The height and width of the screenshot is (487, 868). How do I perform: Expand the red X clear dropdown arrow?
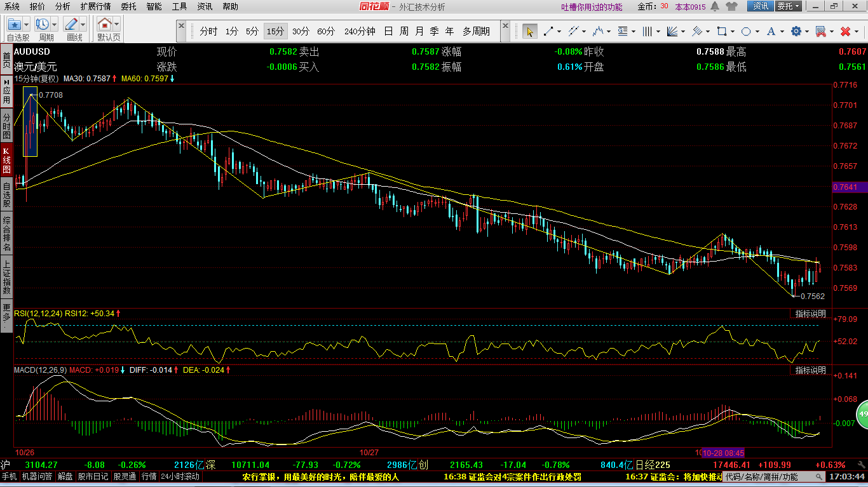point(855,31)
